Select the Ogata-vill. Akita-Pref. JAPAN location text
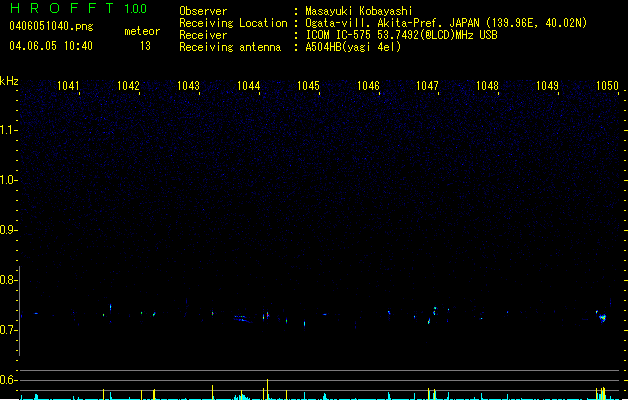The height and width of the screenshot is (400, 629). click(x=446, y=23)
